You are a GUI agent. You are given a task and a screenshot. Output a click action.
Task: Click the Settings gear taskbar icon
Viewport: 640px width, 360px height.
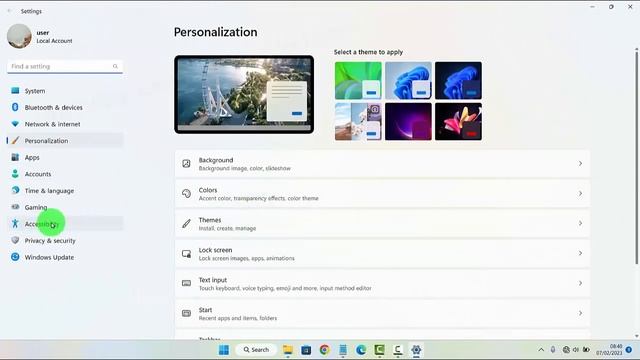416,350
